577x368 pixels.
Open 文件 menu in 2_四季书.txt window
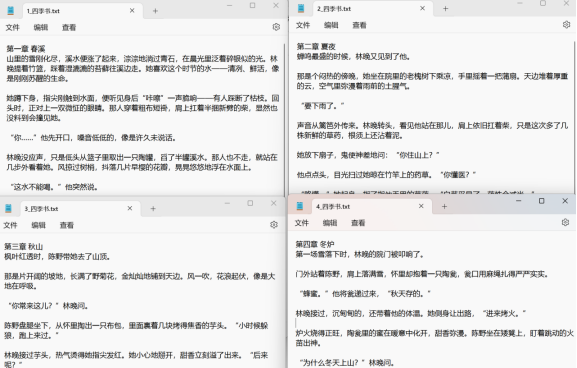tap(303, 25)
